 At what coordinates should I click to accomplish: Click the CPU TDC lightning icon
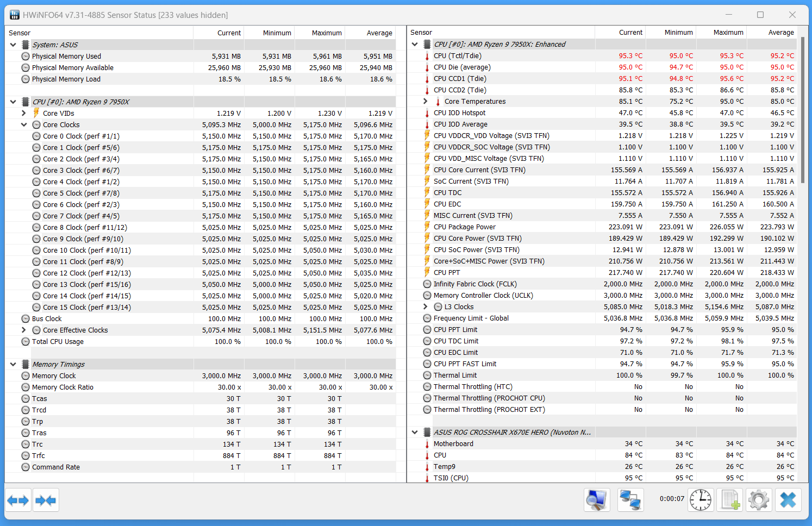[x=427, y=193]
